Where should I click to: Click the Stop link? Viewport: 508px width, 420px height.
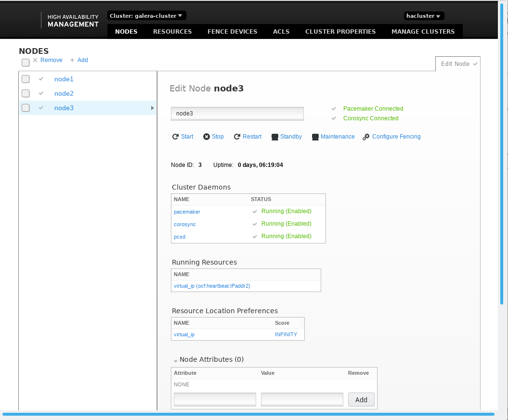pyautogui.click(x=218, y=137)
